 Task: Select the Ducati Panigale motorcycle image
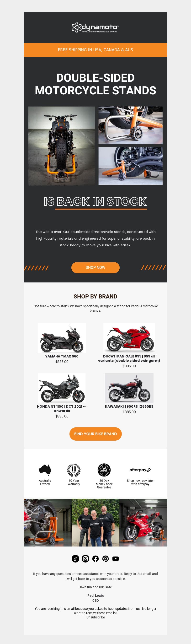[129, 338]
